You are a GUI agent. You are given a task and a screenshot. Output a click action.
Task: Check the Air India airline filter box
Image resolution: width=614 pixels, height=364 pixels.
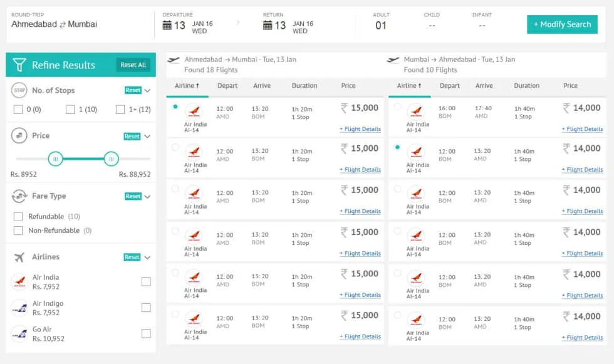[x=146, y=281]
